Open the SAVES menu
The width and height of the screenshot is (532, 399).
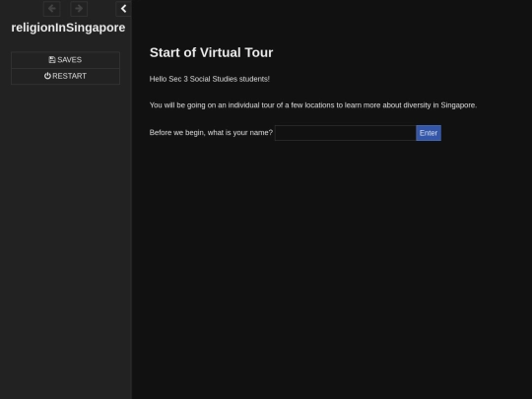click(65, 60)
